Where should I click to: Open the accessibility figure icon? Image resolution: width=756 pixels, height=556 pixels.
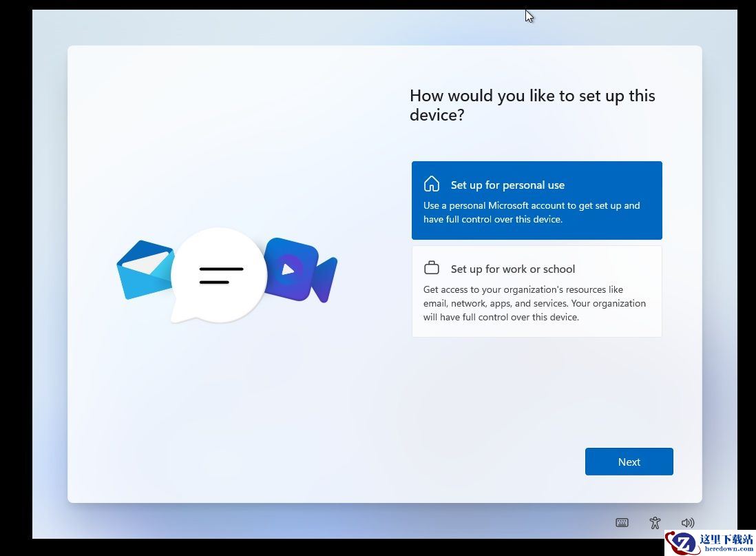point(655,523)
